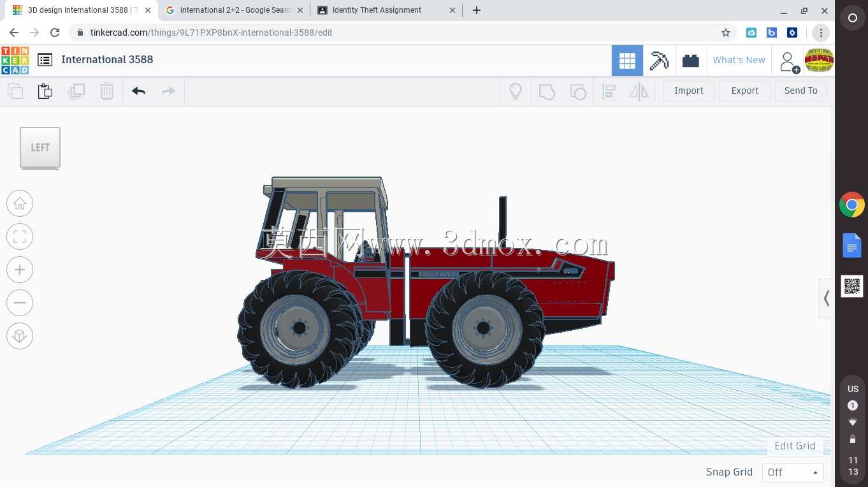Zoom in with the plus button
Viewport: 868px width, 487px height.
coord(20,270)
